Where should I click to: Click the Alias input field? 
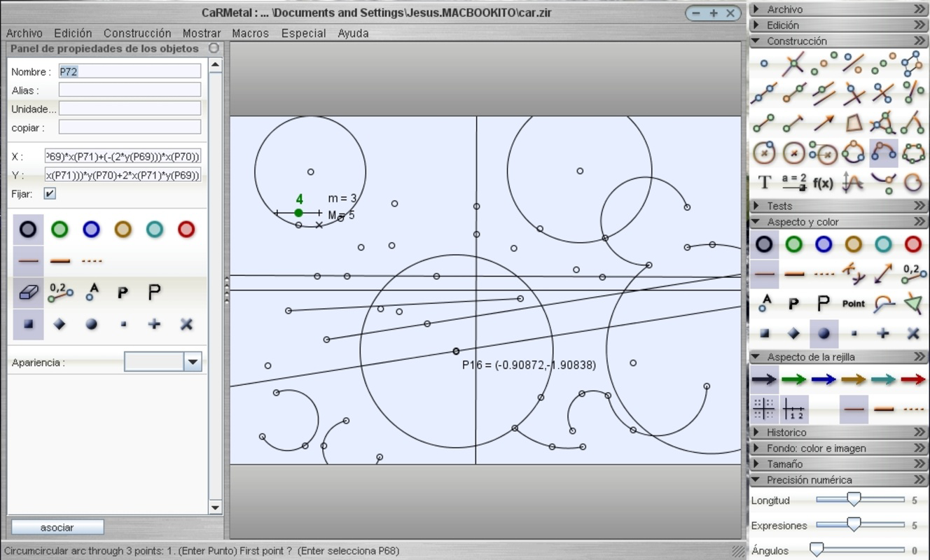pos(130,90)
